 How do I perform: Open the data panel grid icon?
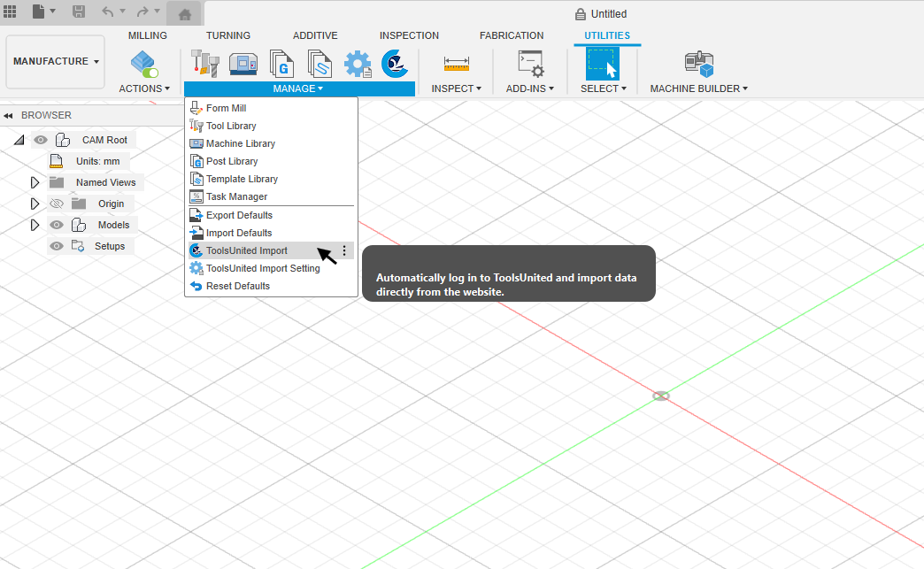tap(10, 12)
